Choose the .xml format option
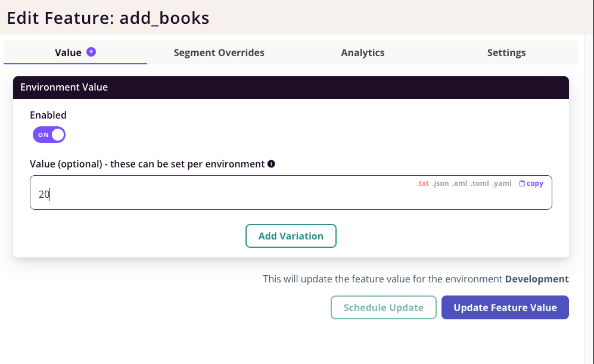 (x=459, y=183)
